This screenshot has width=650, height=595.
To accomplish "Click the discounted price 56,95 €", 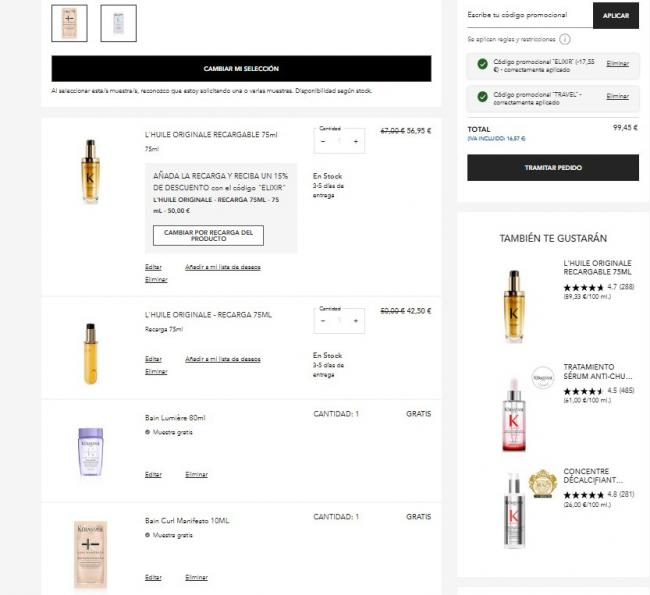I will pos(419,131).
